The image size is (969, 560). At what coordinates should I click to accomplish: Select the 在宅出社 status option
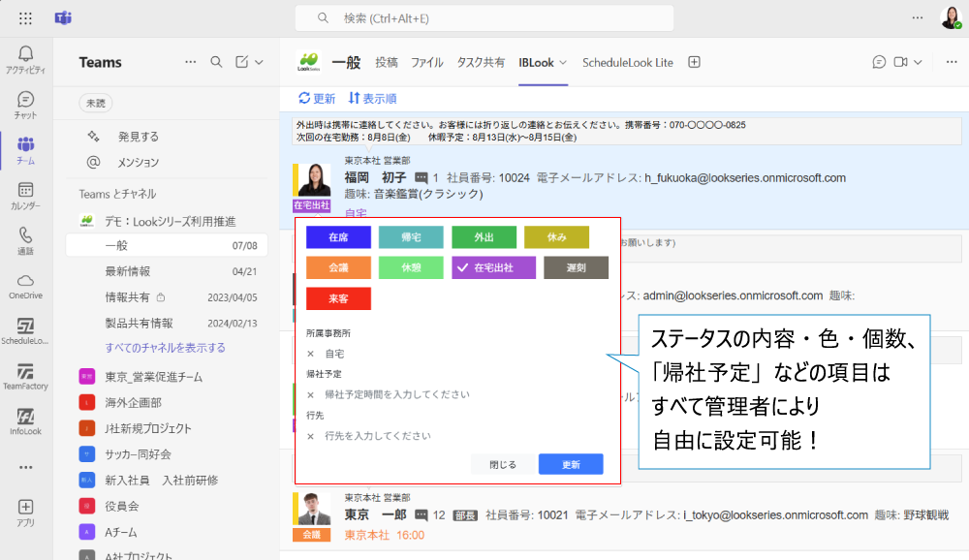pyautogui.click(x=493, y=267)
